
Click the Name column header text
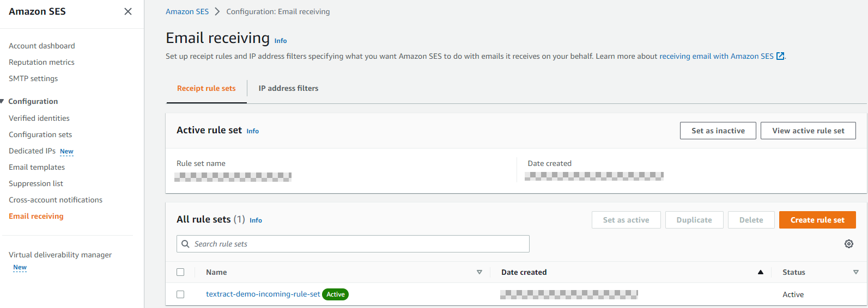[216, 272]
